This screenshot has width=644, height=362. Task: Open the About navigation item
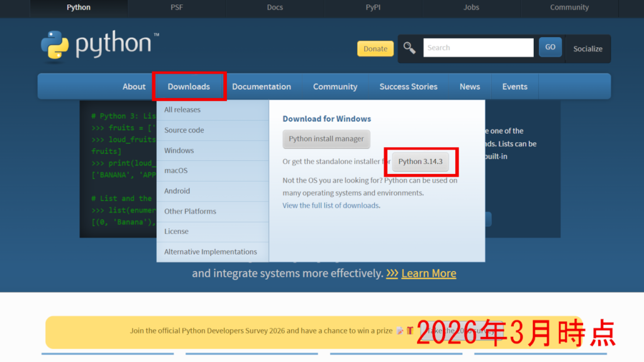(x=134, y=87)
